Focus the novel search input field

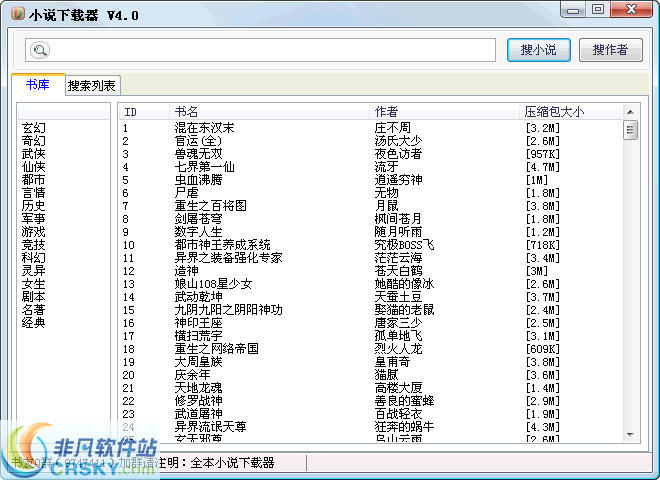pyautogui.click(x=260, y=50)
